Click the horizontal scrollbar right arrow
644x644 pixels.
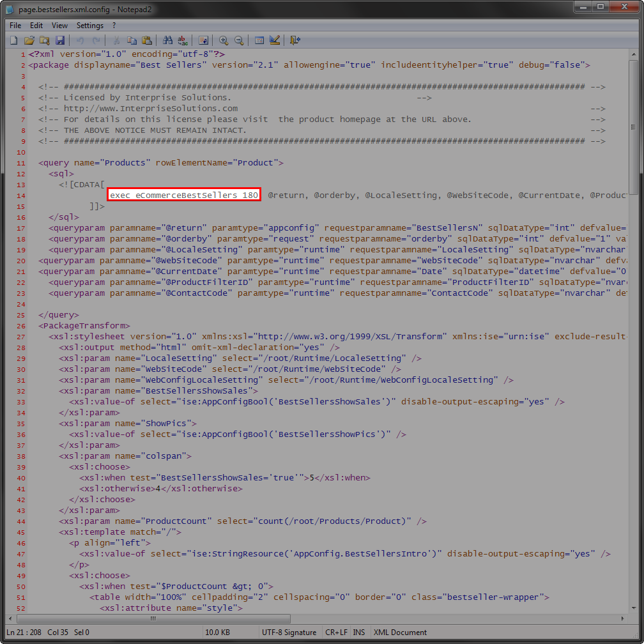point(624,619)
